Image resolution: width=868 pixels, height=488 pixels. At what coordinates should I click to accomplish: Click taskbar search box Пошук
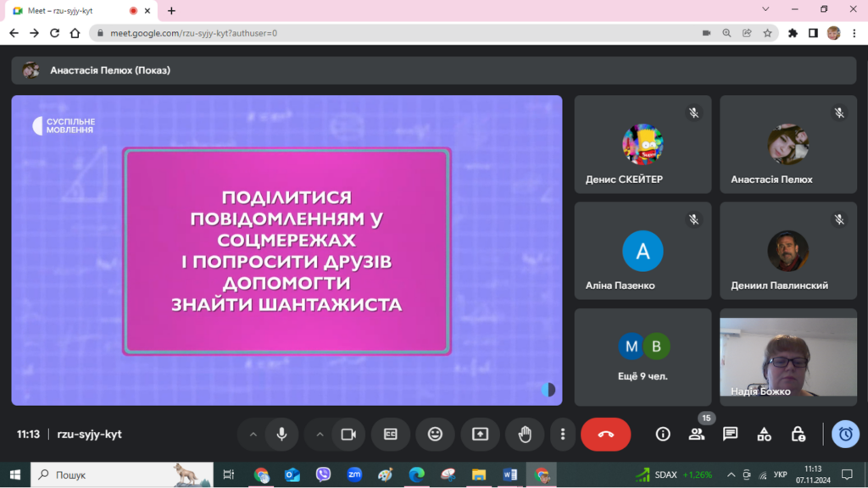(x=122, y=474)
